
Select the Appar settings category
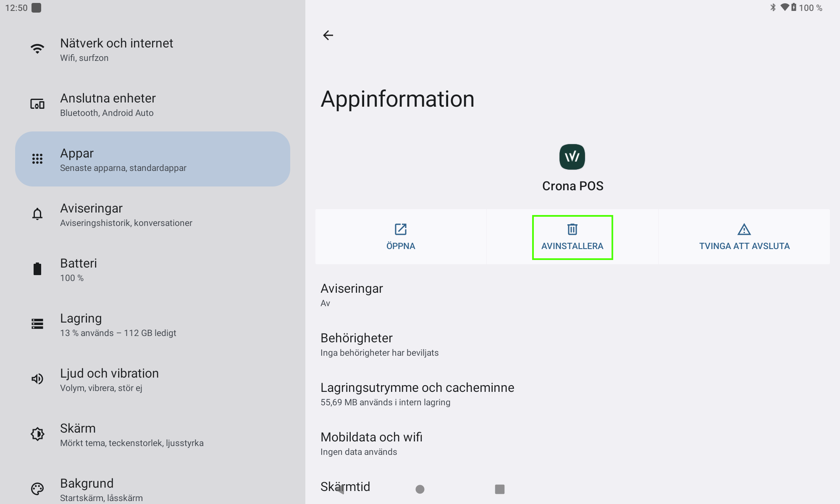pyautogui.click(x=152, y=159)
